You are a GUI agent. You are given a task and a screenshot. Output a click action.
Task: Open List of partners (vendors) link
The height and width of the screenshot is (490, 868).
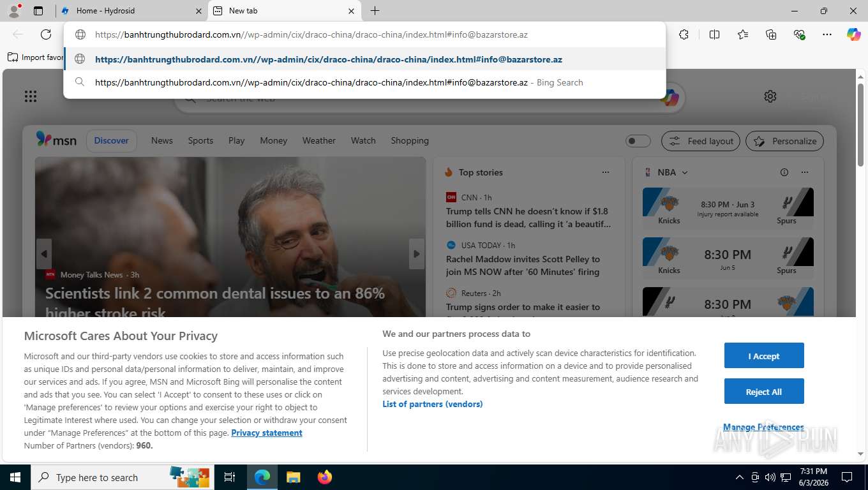(x=433, y=404)
